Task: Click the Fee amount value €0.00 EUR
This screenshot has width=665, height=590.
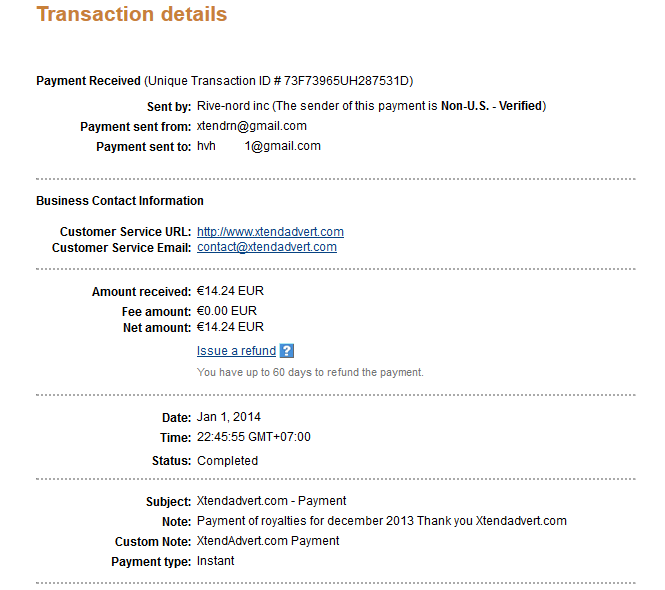Action: (227, 311)
